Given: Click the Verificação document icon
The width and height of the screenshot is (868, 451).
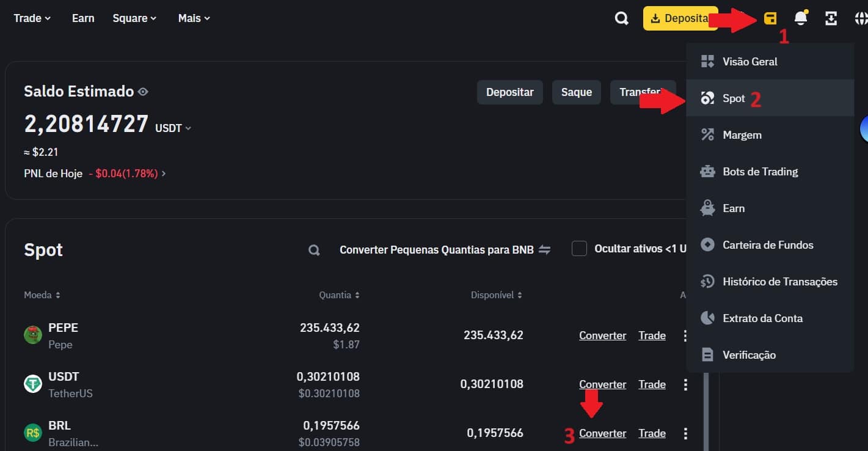Looking at the screenshot, I should pos(707,354).
